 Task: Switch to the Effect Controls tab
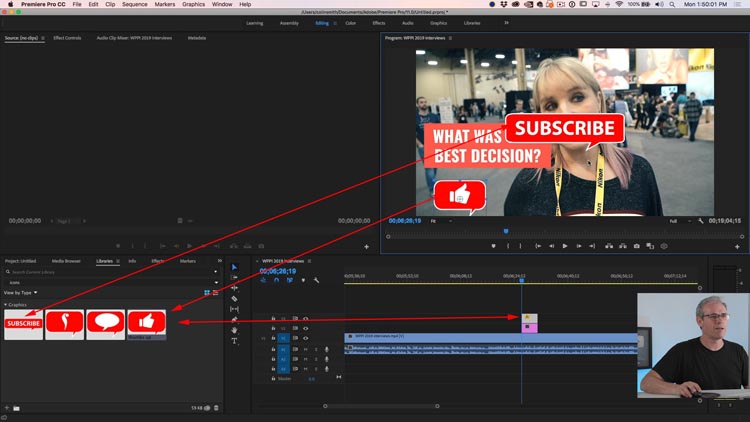pyautogui.click(x=67, y=38)
